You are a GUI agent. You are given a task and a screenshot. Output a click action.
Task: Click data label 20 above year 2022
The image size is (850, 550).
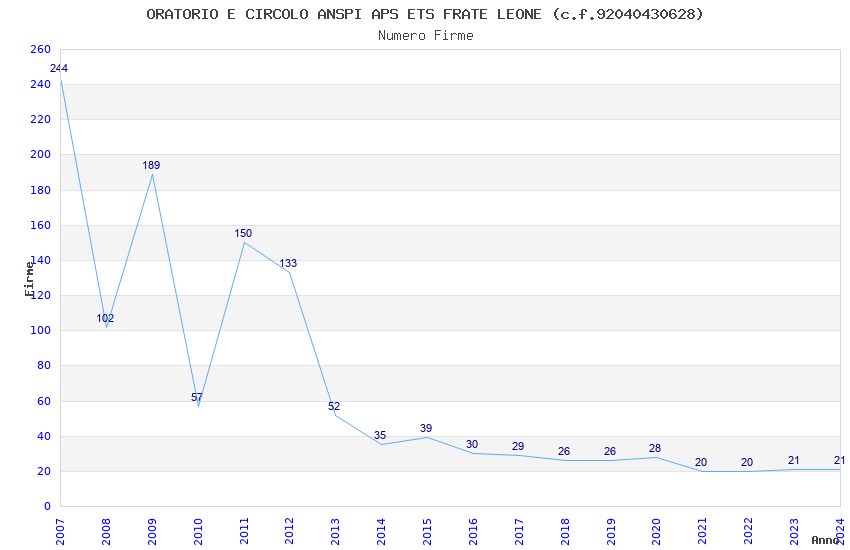tap(747, 463)
